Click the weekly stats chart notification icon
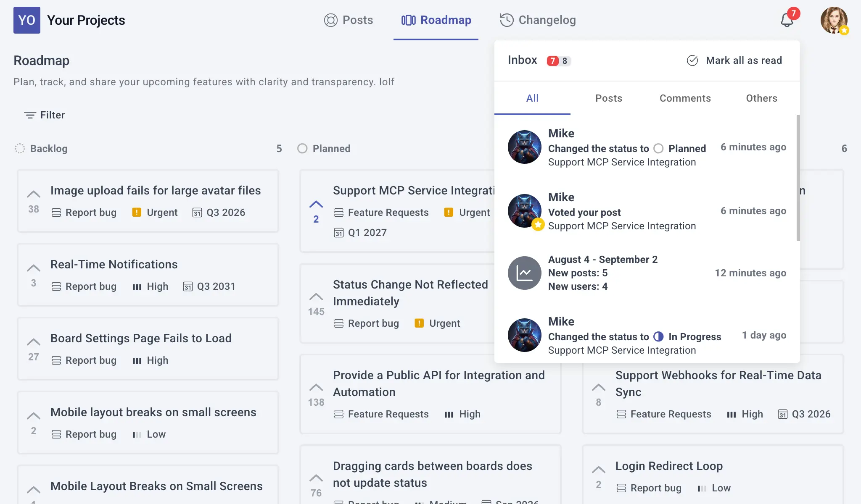The width and height of the screenshot is (861, 504). click(x=525, y=273)
